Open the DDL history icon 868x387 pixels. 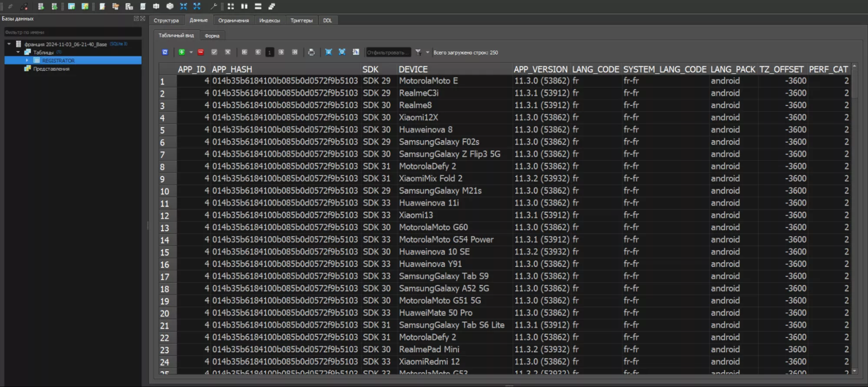116,7
